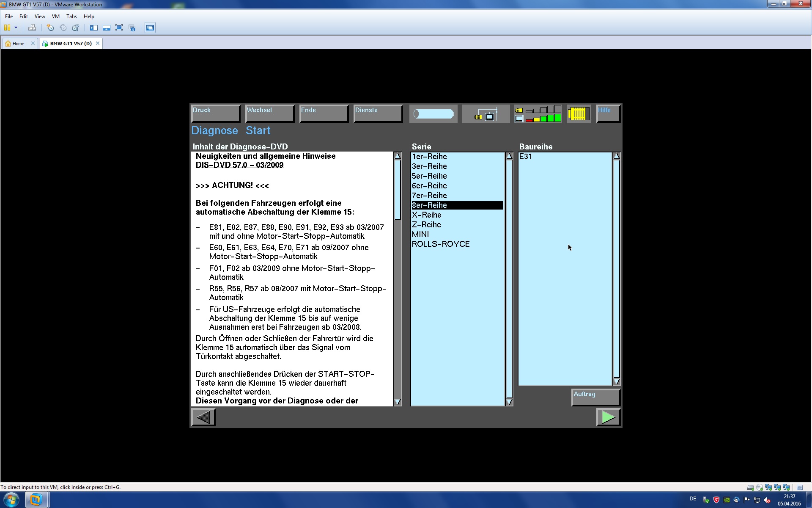The image size is (812, 508).
Task: Toggle the library sidebar view icon
Action: tap(94, 28)
